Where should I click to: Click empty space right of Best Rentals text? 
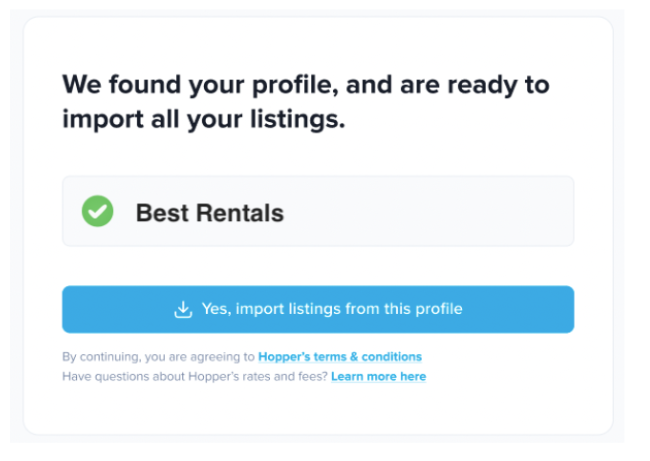point(430,212)
